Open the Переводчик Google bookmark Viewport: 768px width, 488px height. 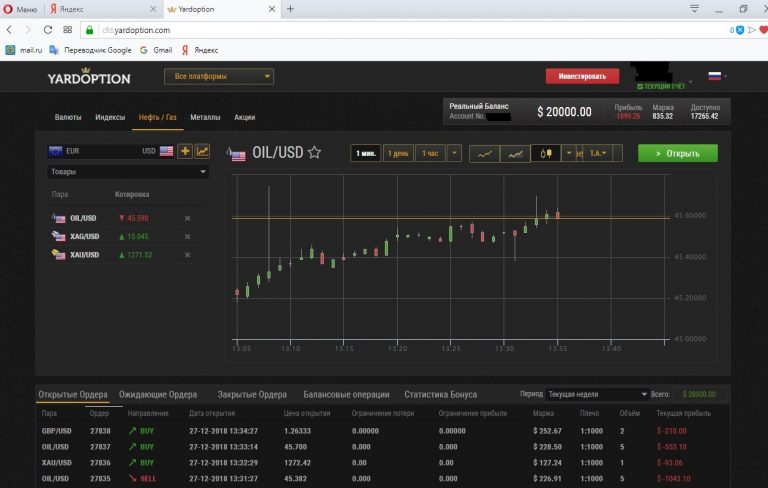(x=91, y=50)
